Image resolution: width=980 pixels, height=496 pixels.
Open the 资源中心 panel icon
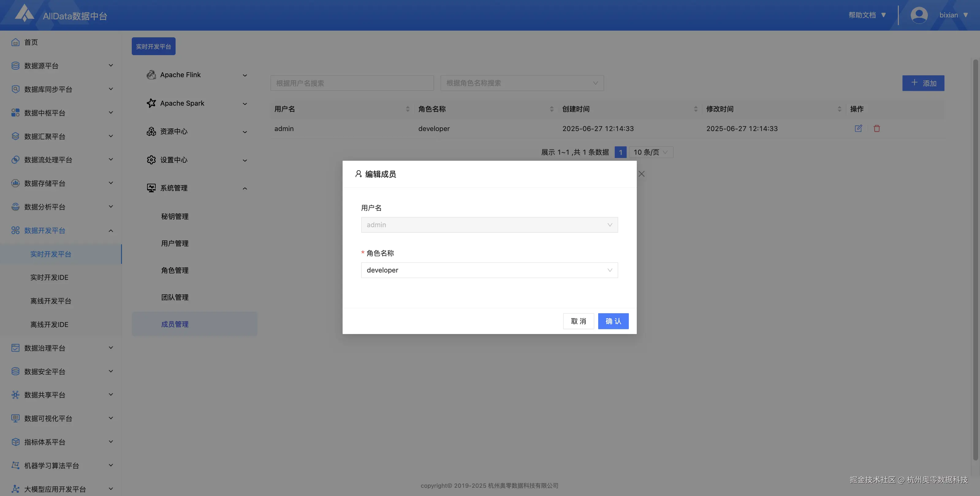coord(151,131)
